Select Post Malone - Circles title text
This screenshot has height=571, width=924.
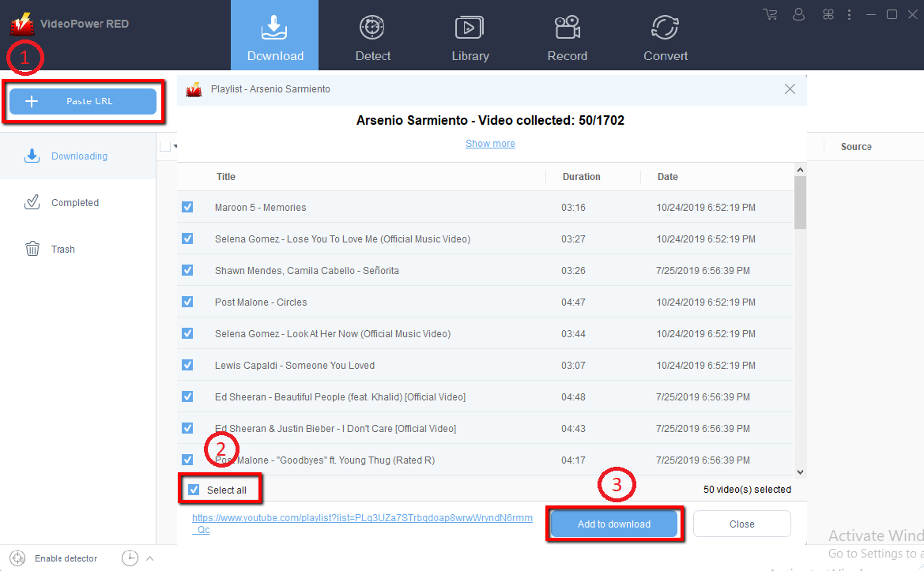coord(261,302)
